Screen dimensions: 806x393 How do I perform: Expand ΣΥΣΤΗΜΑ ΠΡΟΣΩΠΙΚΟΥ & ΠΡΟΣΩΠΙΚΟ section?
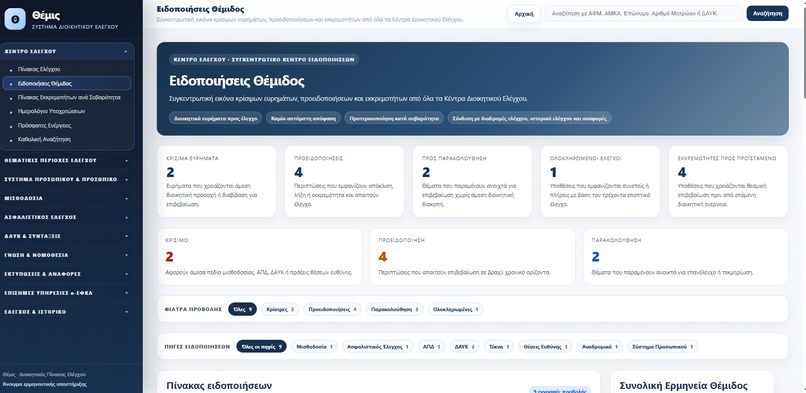(x=67, y=179)
